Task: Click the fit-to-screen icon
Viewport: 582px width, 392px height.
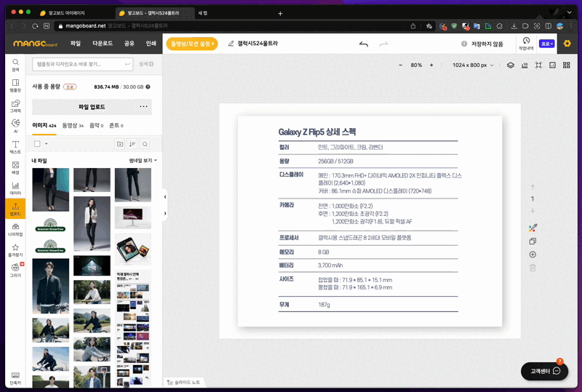Action: click(538, 65)
